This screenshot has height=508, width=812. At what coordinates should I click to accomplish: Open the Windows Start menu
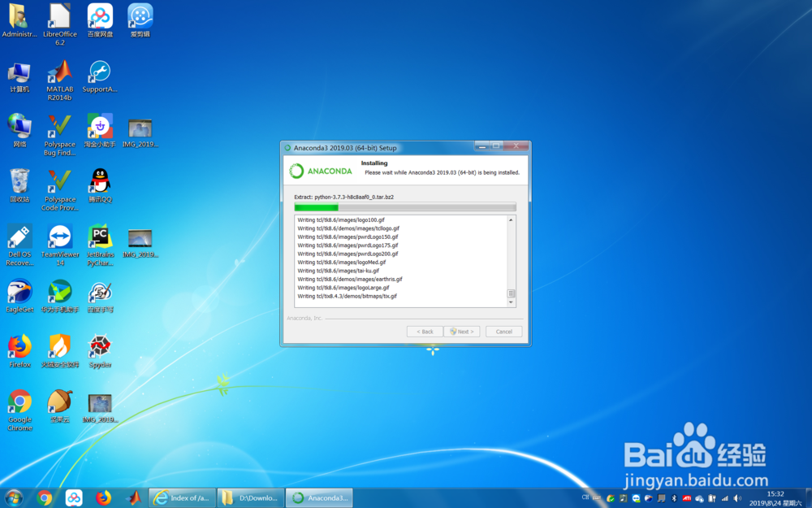pyautogui.click(x=14, y=498)
